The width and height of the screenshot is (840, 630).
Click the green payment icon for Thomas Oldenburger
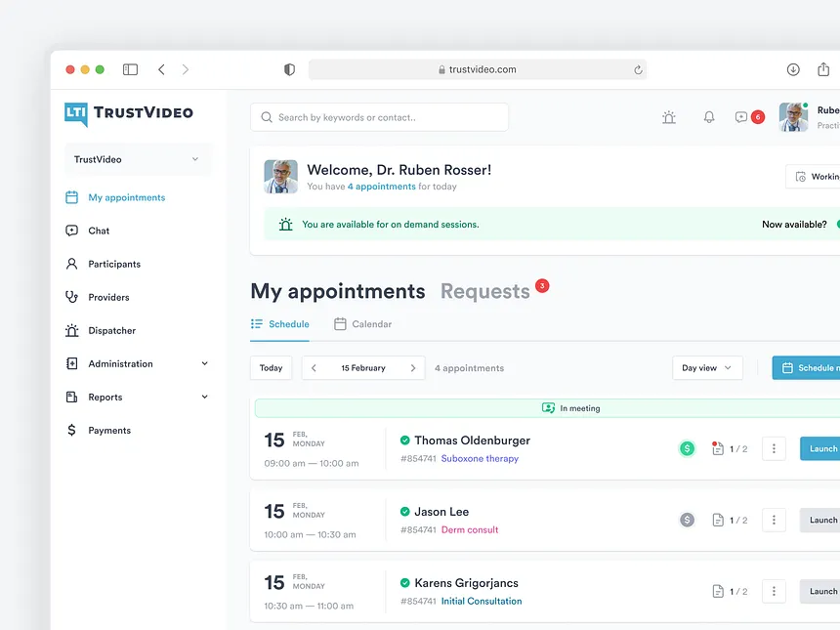[x=687, y=449]
